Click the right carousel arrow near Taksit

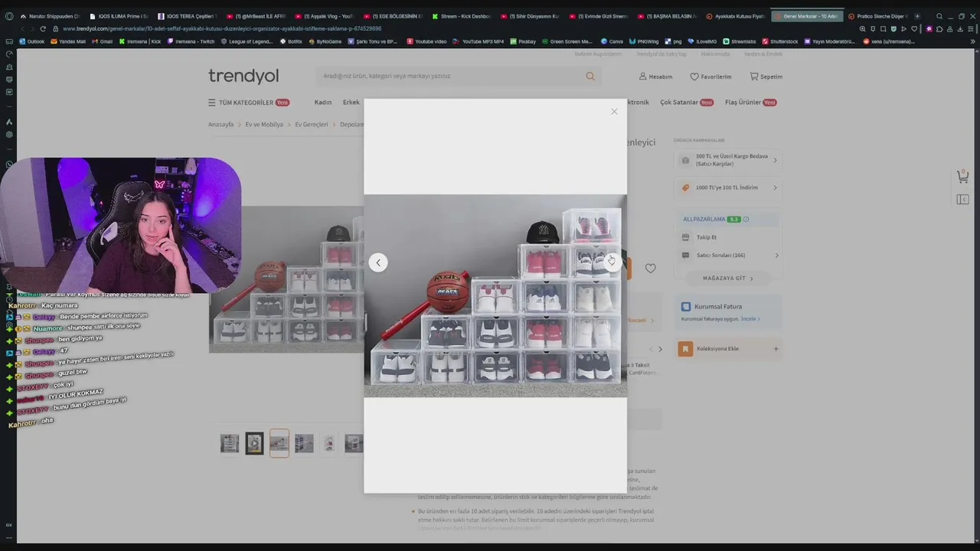tap(660, 349)
